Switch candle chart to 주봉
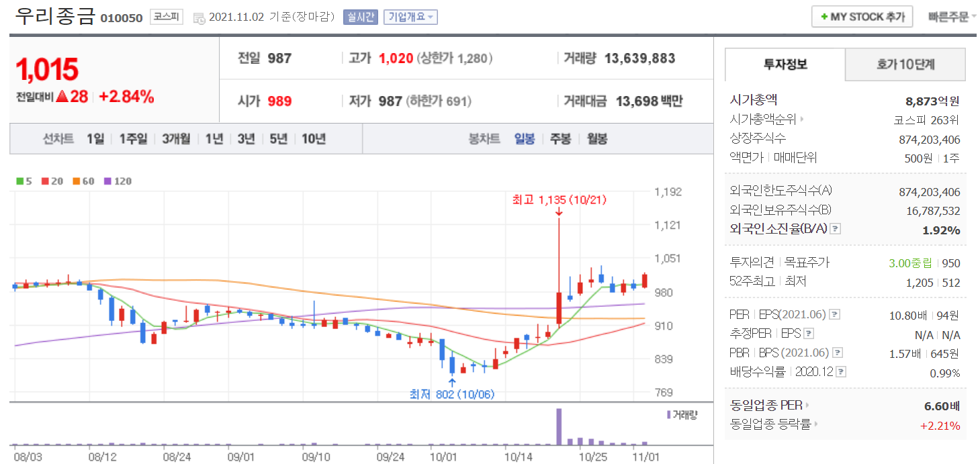The height and width of the screenshot is (464, 980). (561, 139)
